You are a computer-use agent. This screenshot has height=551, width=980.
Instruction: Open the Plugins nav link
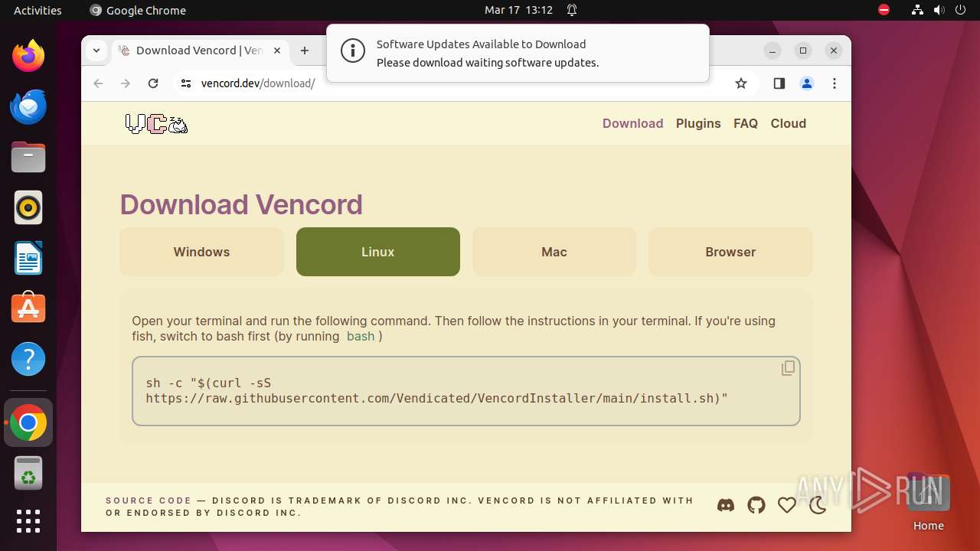[x=698, y=123]
